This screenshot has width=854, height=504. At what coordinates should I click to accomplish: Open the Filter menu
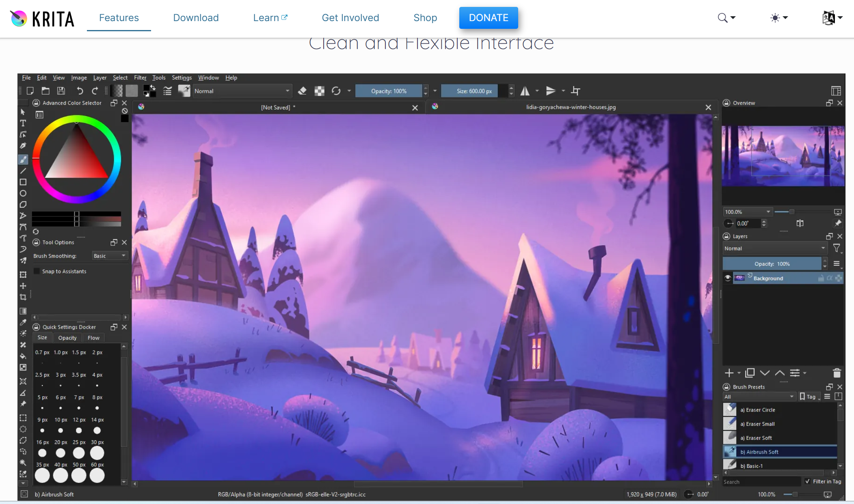[140, 78]
